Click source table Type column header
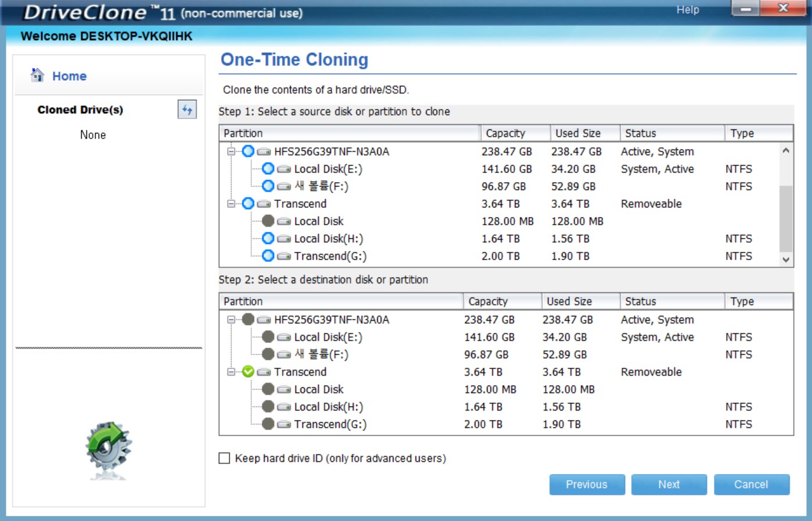 759,133
